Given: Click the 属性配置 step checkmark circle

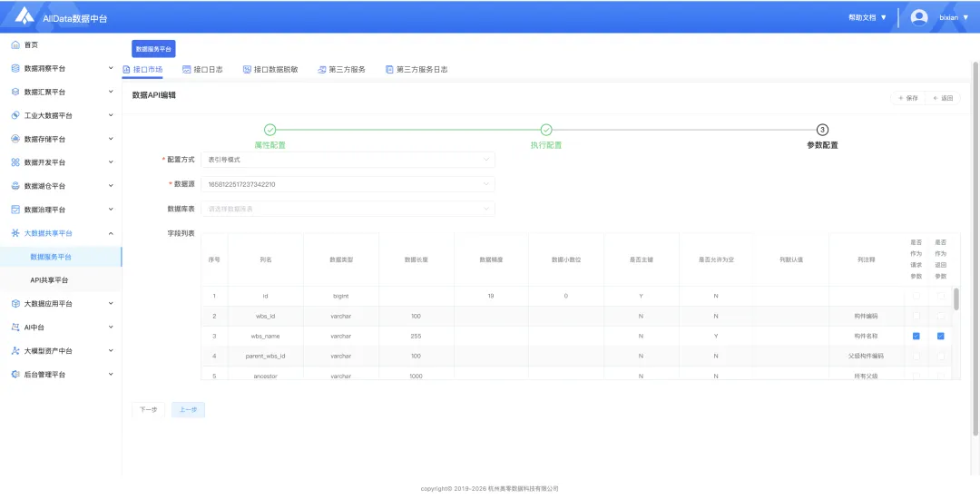Looking at the screenshot, I should pyautogui.click(x=270, y=130).
